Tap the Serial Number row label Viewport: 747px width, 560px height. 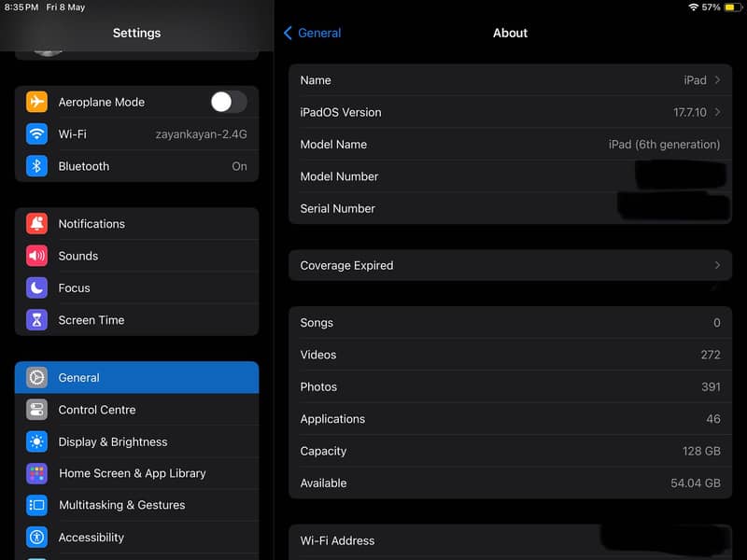[x=337, y=208]
